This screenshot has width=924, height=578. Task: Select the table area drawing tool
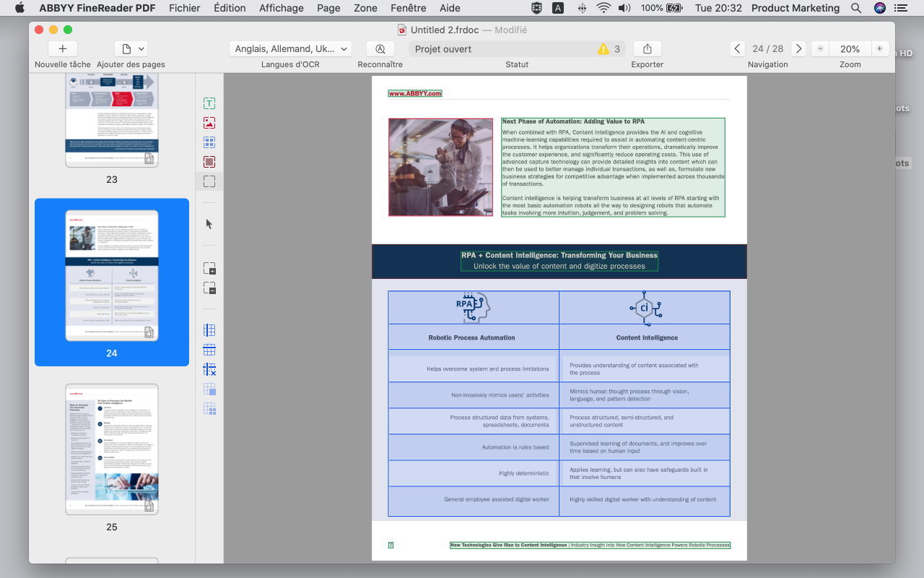coord(209,142)
